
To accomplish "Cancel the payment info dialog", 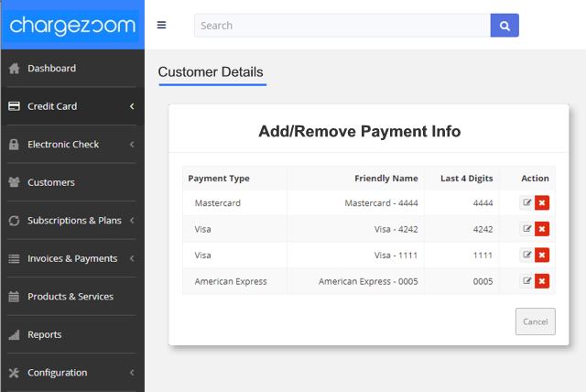I will coord(535,321).
